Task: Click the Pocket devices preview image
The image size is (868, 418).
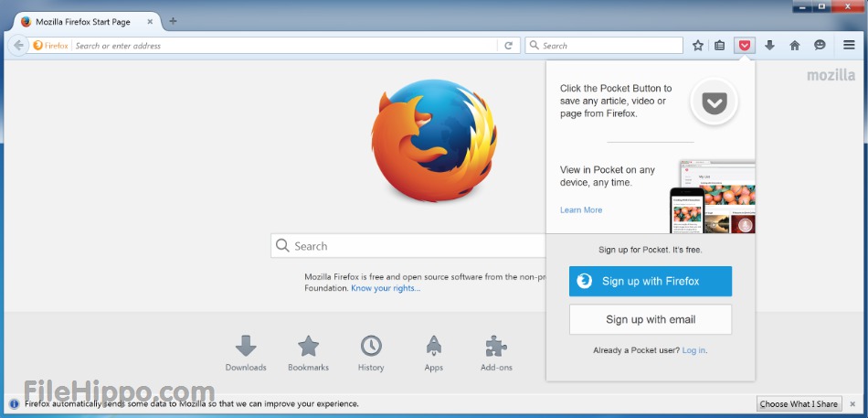Action: pyautogui.click(x=713, y=197)
